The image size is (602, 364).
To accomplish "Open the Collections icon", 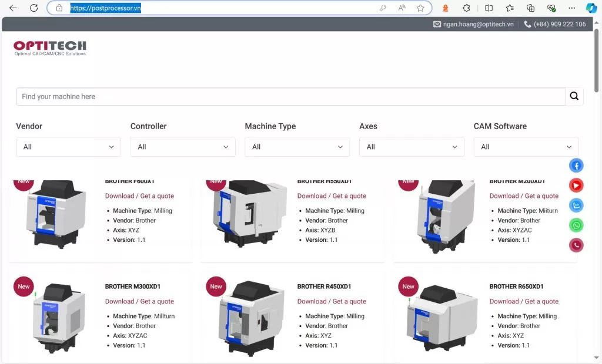I will point(531,8).
